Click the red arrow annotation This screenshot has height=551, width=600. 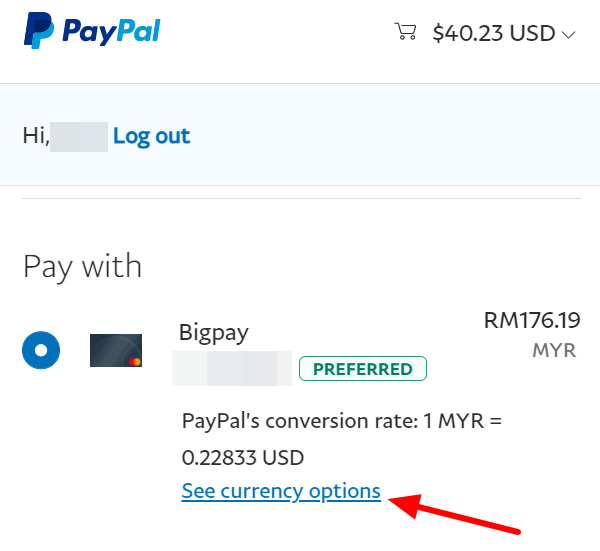click(x=454, y=514)
